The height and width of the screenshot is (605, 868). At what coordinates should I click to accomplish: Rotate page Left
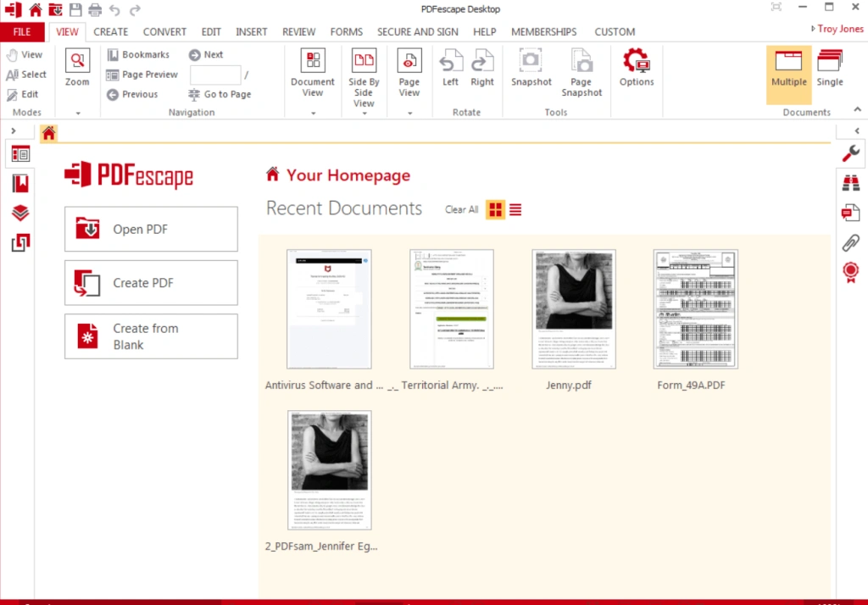[451, 68]
